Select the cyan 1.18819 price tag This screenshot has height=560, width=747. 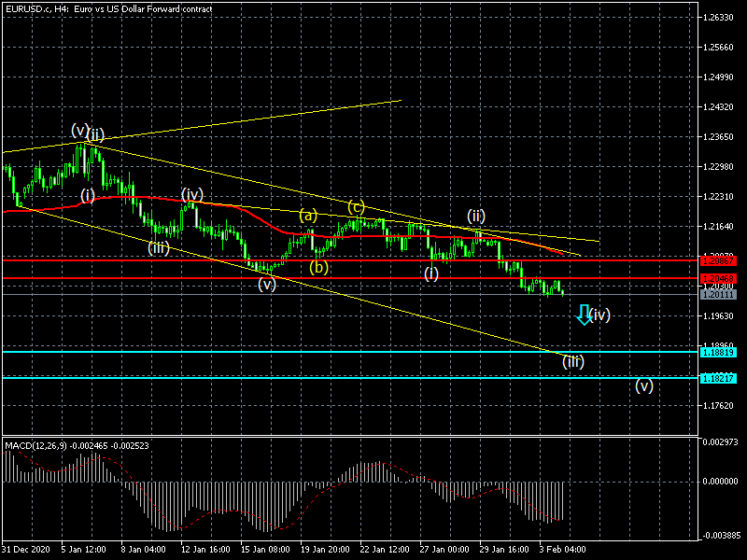pos(718,353)
